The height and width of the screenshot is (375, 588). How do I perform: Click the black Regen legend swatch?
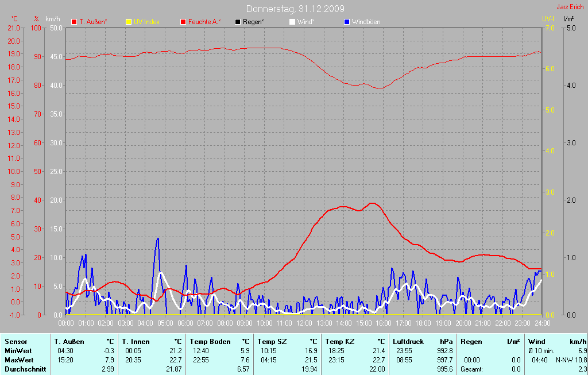(x=238, y=22)
